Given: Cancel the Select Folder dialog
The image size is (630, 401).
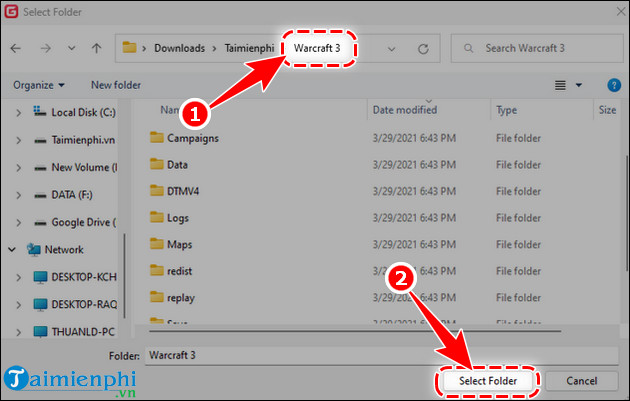Looking at the screenshot, I should click(x=581, y=381).
